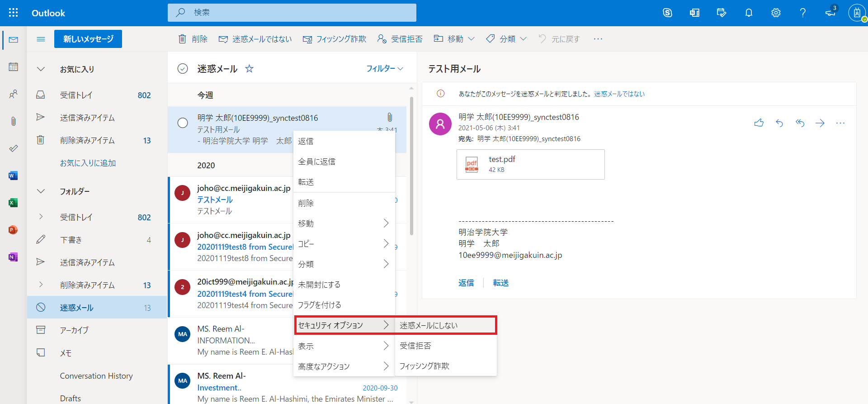
Task: Collapse the お気に入り section
Action: (41, 69)
